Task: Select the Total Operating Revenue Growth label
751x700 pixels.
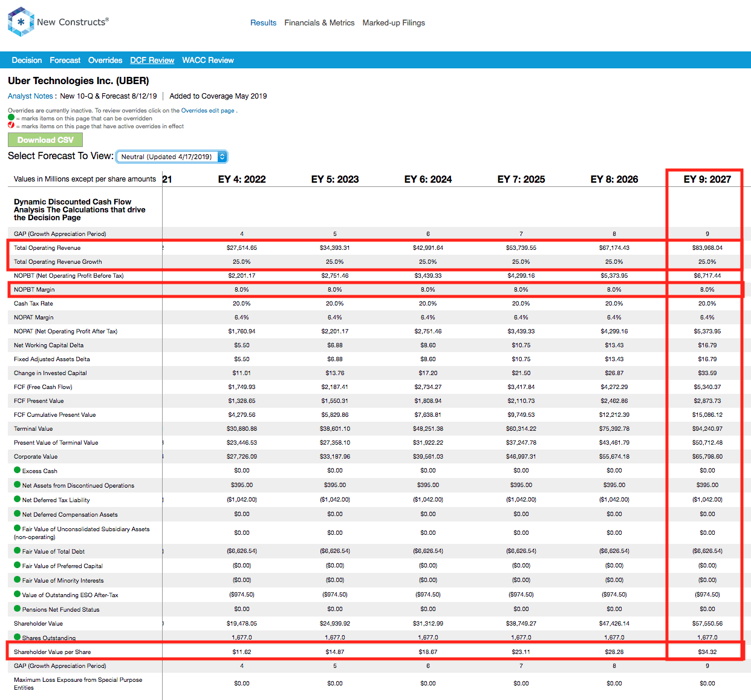Action: (x=58, y=262)
